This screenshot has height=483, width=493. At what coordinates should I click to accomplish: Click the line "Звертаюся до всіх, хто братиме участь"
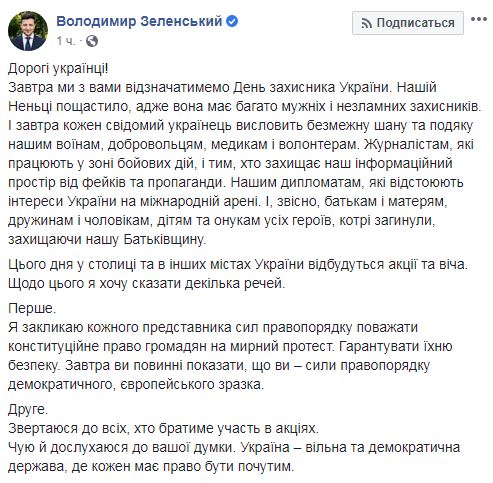[163, 428]
